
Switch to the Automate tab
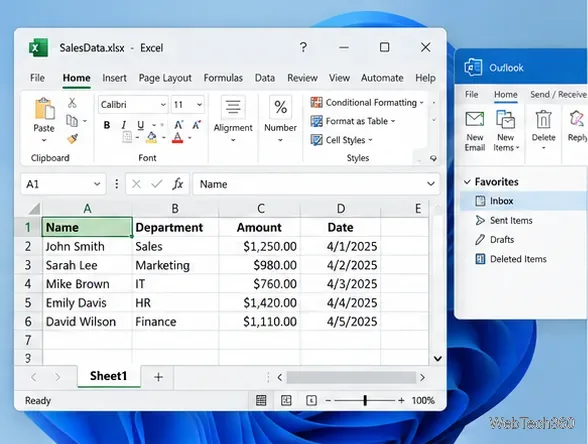click(382, 78)
